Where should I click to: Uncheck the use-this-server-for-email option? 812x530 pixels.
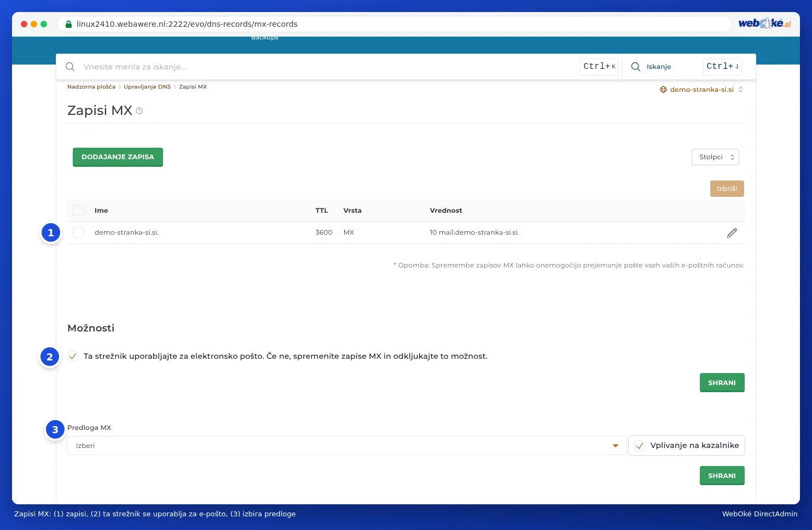pos(73,356)
